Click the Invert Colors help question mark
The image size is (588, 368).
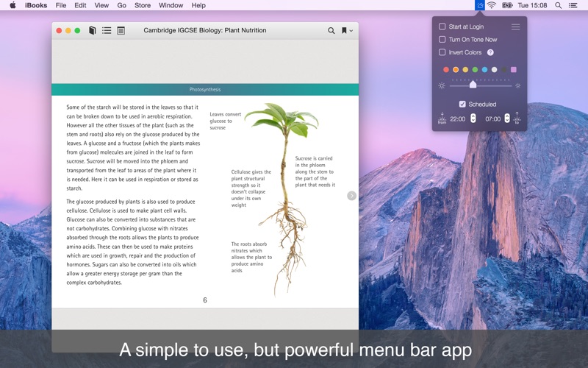tap(490, 52)
